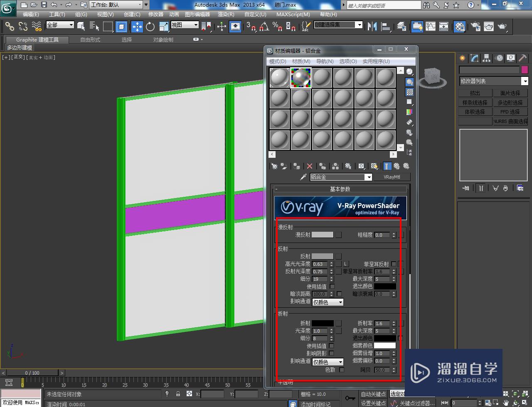
Task: Open the Create panel star icon
Action: point(463,59)
